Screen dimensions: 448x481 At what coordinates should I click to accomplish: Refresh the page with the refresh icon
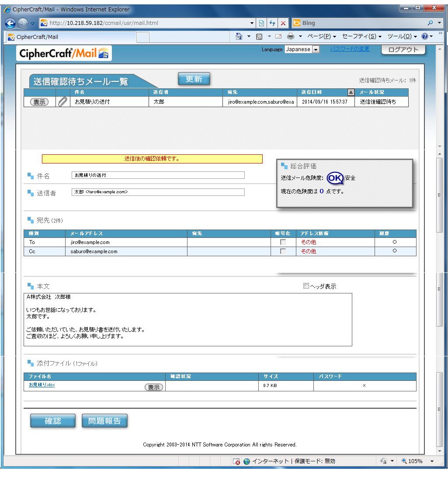click(x=272, y=23)
